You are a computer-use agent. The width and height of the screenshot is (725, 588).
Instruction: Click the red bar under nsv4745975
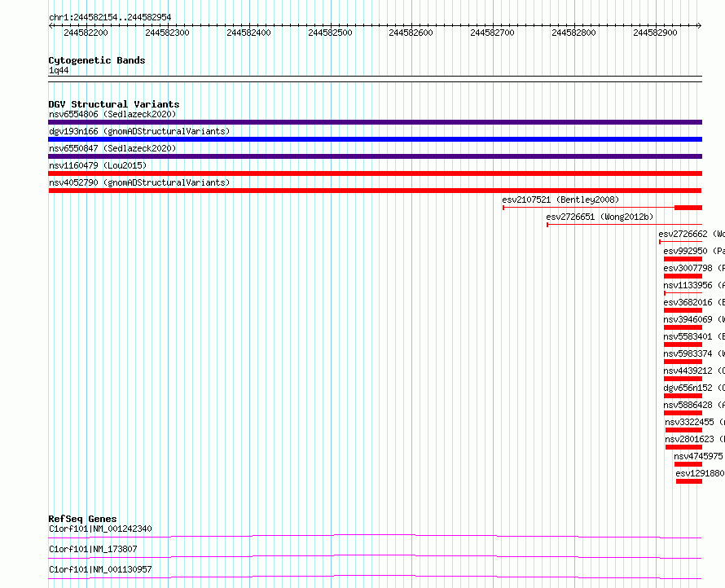[x=688, y=464]
